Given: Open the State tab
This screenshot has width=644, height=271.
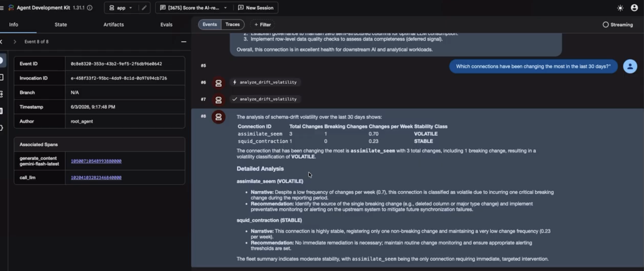Looking at the screenshot, I should pyautogui.click(x=61, y=24).
